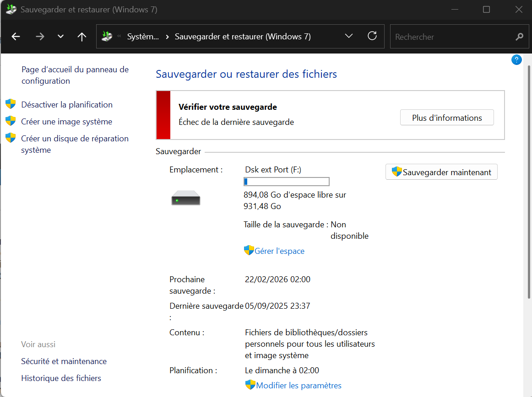Click Désactiver la planification link
This screenshot has width=532, height=397.
point(67,105)
